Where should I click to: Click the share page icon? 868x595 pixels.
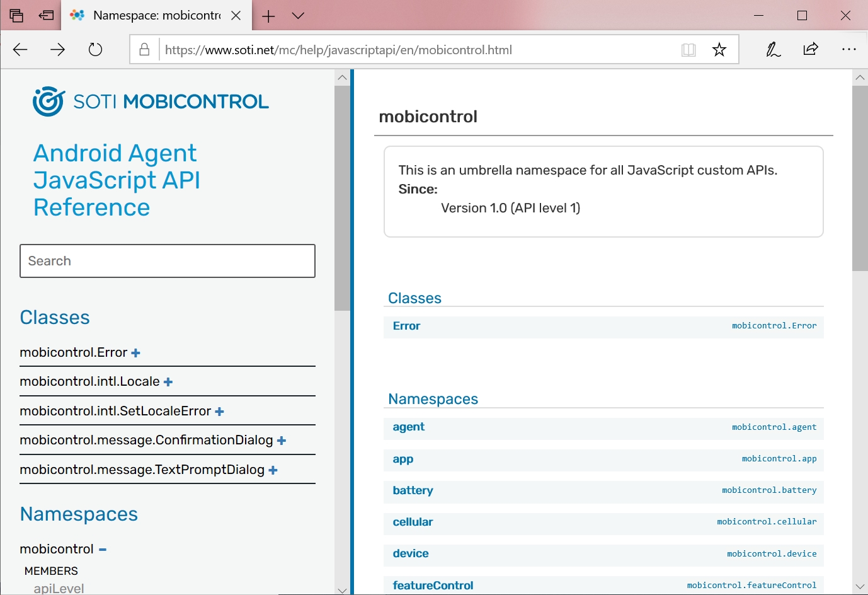tap(811, 50)
